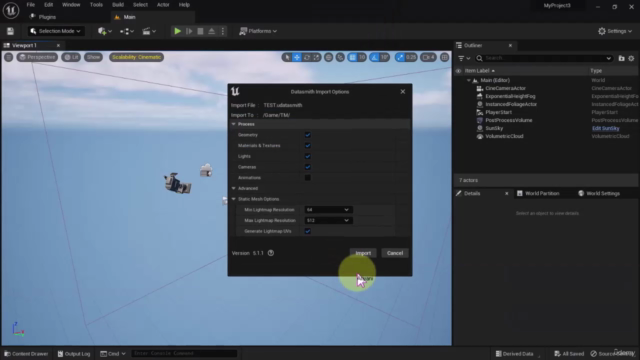The height and width of the screenshot is (360, 640).
Task: Open Cmd console type dropdown
Action: click(113, 353)
